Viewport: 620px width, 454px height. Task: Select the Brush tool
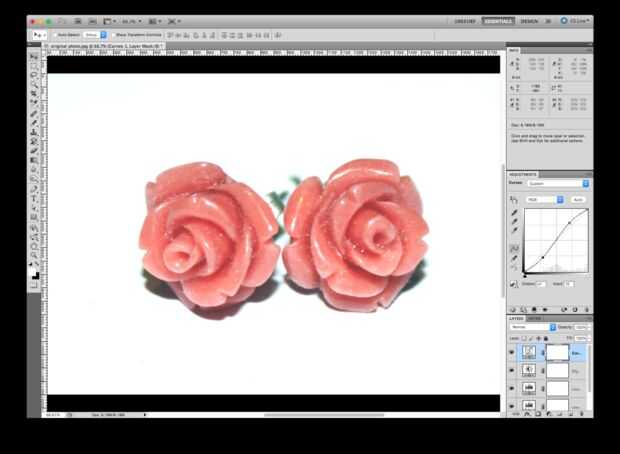[34, 123]
